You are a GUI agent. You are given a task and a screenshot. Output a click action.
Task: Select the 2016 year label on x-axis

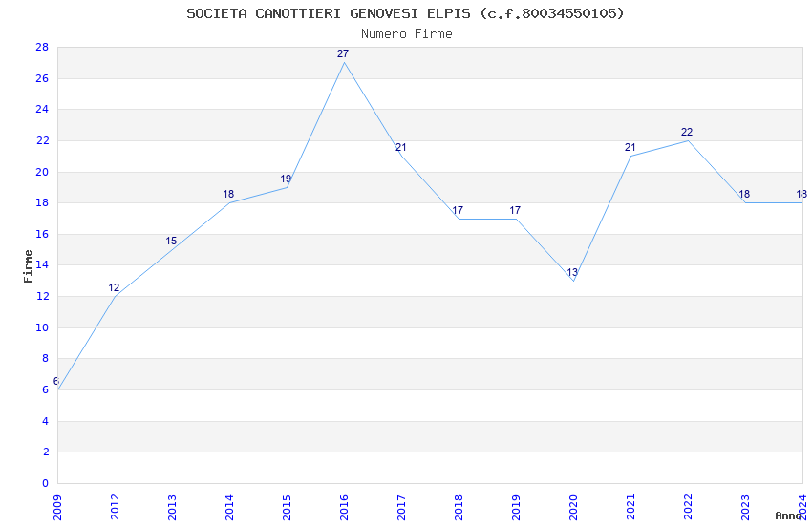click(x=344, y=508)
